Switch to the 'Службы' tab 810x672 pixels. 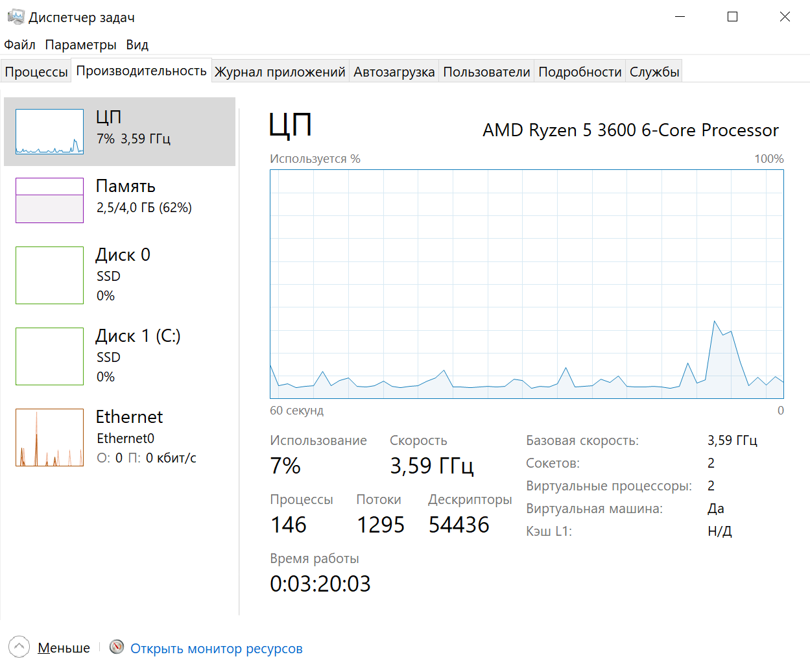pos(654,72)
